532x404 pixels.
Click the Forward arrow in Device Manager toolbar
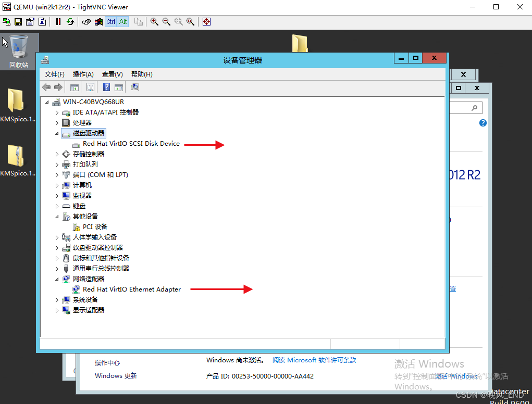click(58, 87)
